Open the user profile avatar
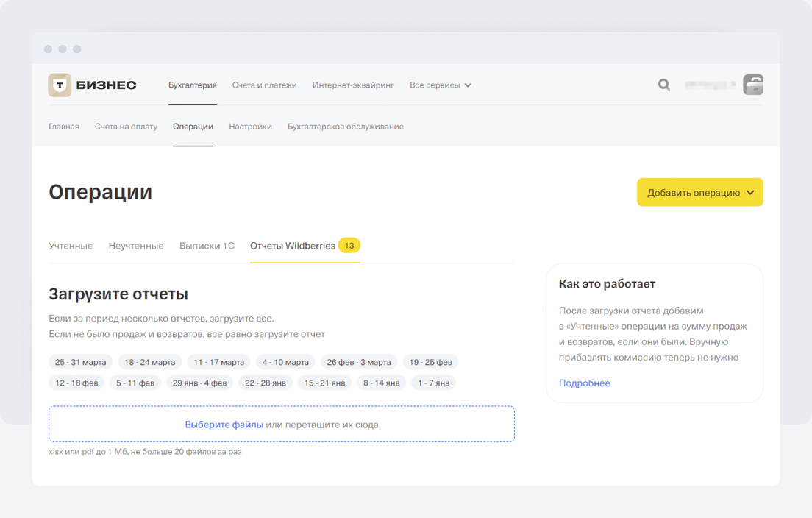The image size is (812, 518). pyautogui.click(x=752, y=85)
